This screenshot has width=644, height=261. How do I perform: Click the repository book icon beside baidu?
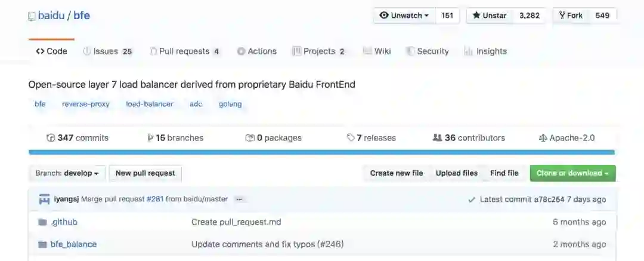point(32,16)
